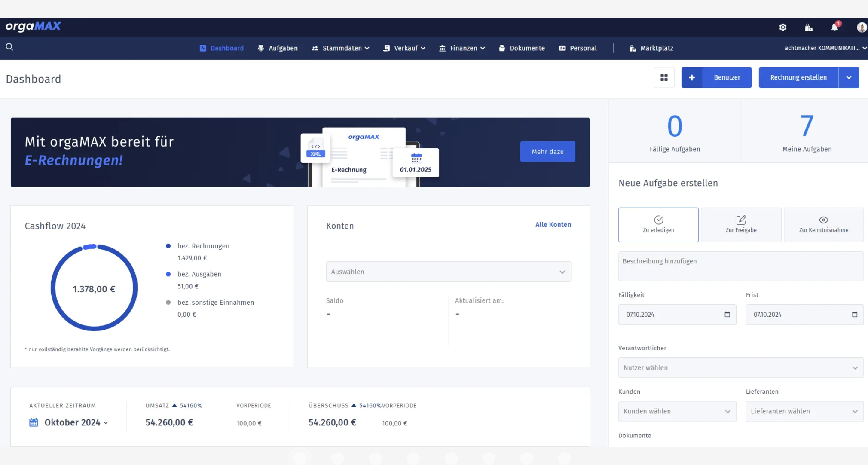868x465 pixels.
Task: Click the gift shop icon in header
Action: [808, 28]
